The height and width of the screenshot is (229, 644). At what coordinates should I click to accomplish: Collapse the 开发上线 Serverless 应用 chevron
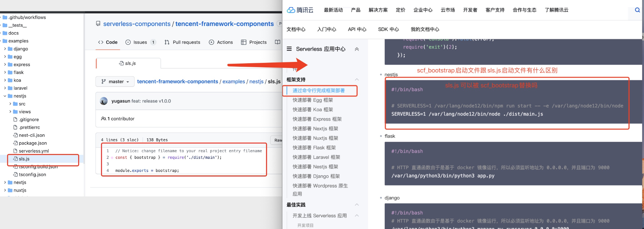pos(357,215)
